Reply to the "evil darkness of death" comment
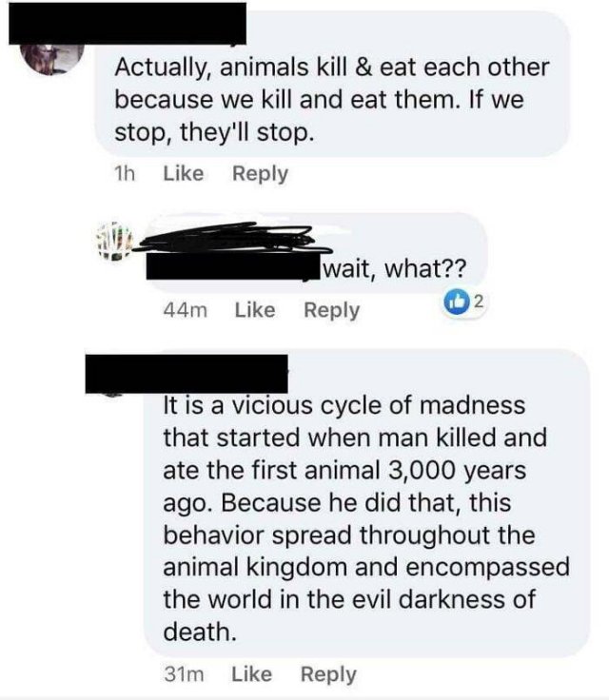609x700 pixels. click(x=327, y=674)
